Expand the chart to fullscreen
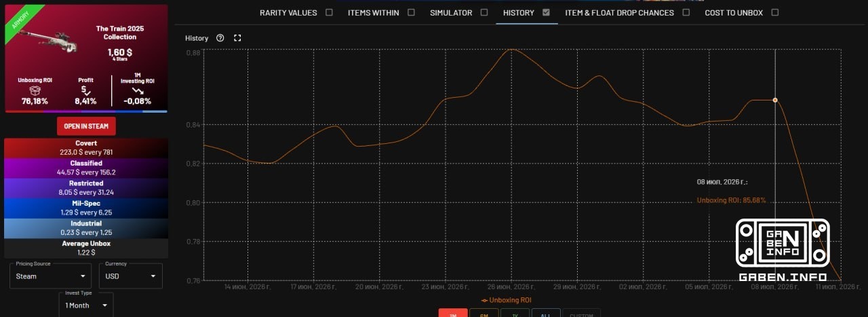 coord(237,38)
